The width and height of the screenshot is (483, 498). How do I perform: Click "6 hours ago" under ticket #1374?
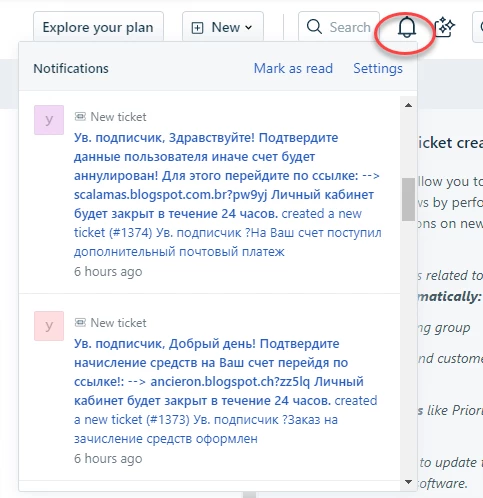[108, 272]
